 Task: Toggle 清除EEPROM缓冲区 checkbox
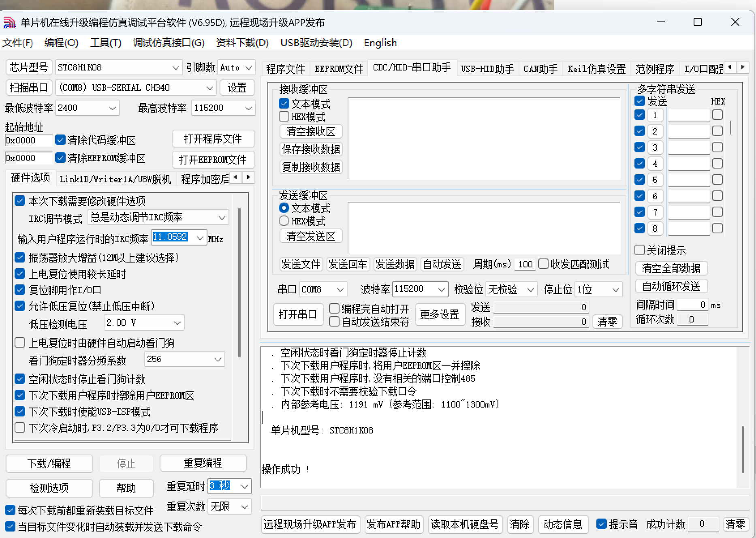tap(60, 158)
